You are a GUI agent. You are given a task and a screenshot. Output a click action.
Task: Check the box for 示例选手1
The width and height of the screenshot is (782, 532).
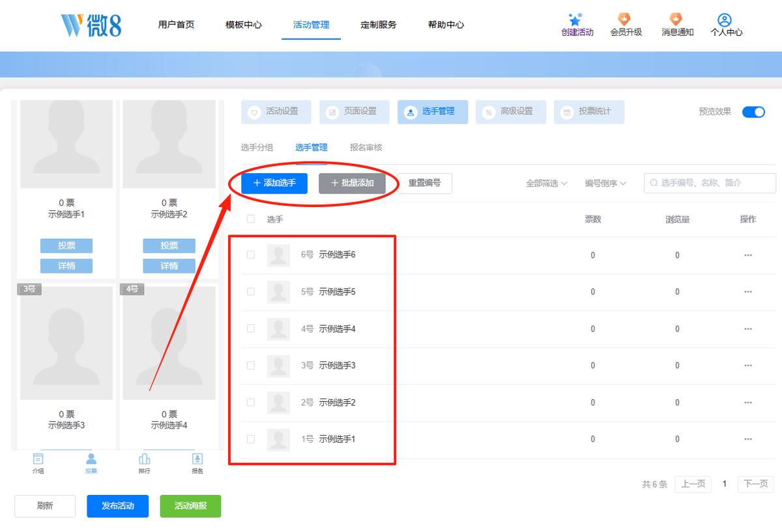click(x=251, y=439)
